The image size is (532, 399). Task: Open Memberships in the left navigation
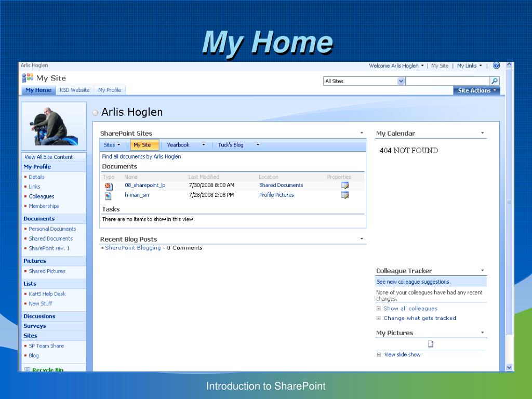tap(44, 206)
